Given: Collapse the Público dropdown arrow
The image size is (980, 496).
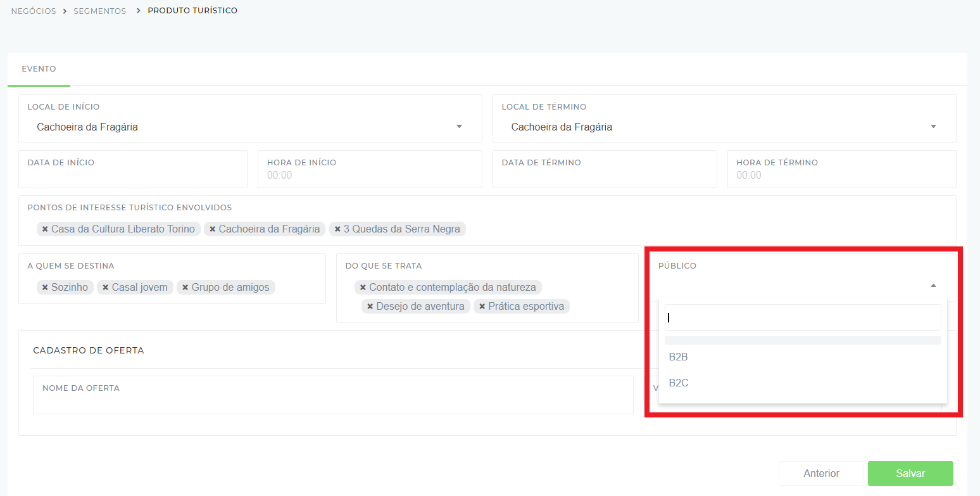Looking at the screenshot, I should click(933, 286).
